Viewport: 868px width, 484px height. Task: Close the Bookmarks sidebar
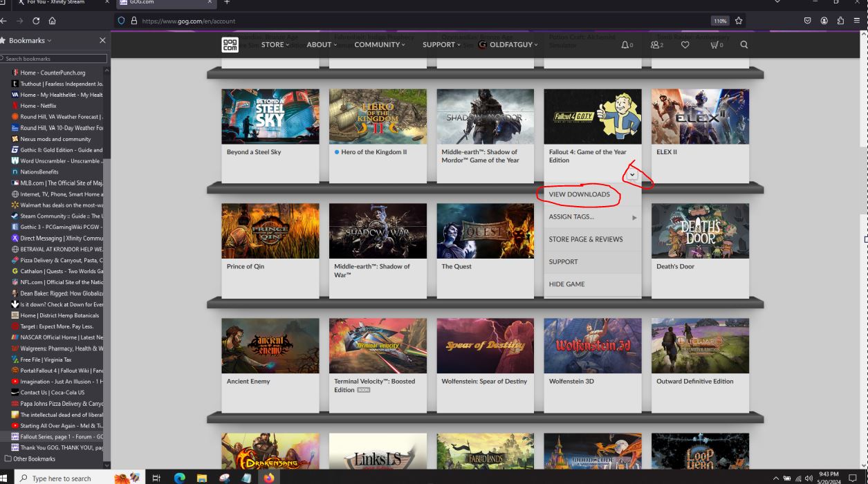click(102, 41)
